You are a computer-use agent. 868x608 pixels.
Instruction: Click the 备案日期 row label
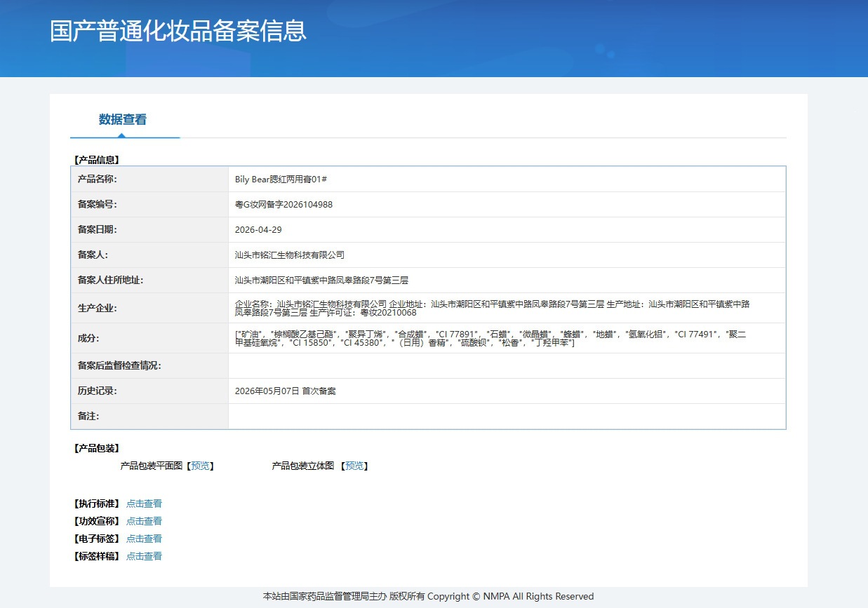coord(98,230)
